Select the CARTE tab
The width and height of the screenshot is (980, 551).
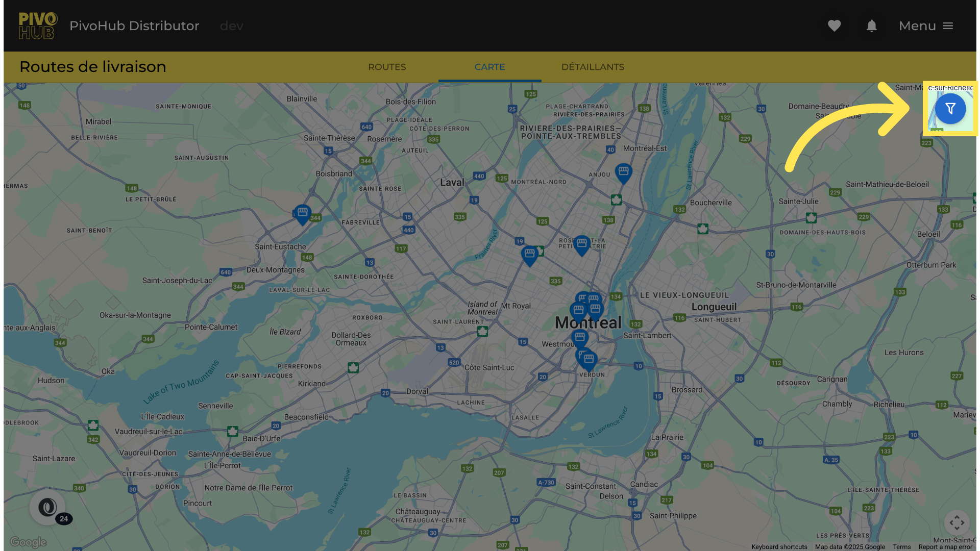pos(489,67)
